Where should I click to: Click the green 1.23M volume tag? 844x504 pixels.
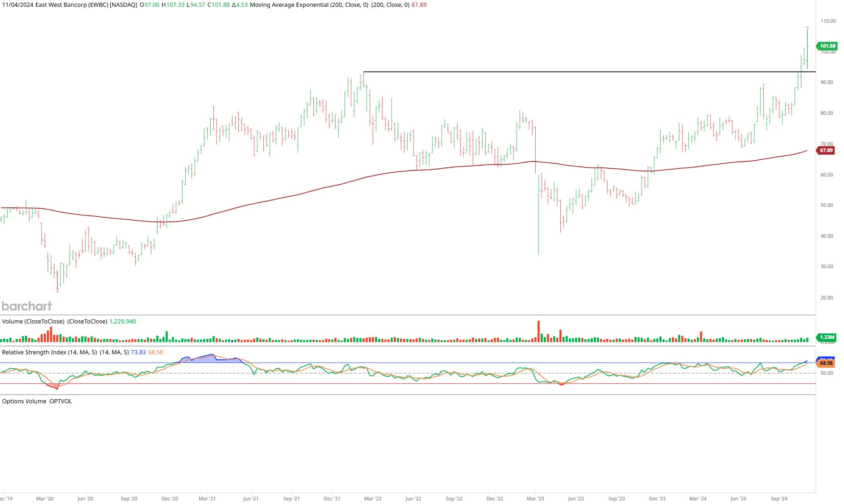827,337
